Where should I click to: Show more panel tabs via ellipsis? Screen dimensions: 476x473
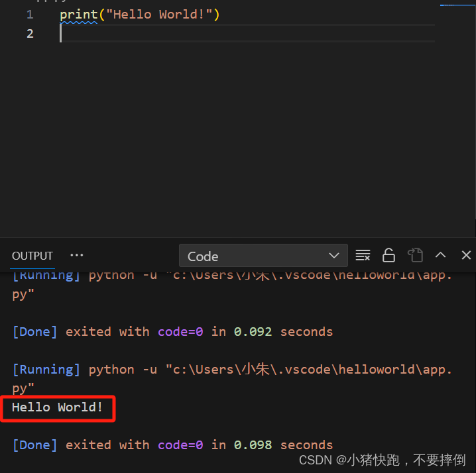pos(76,255)
